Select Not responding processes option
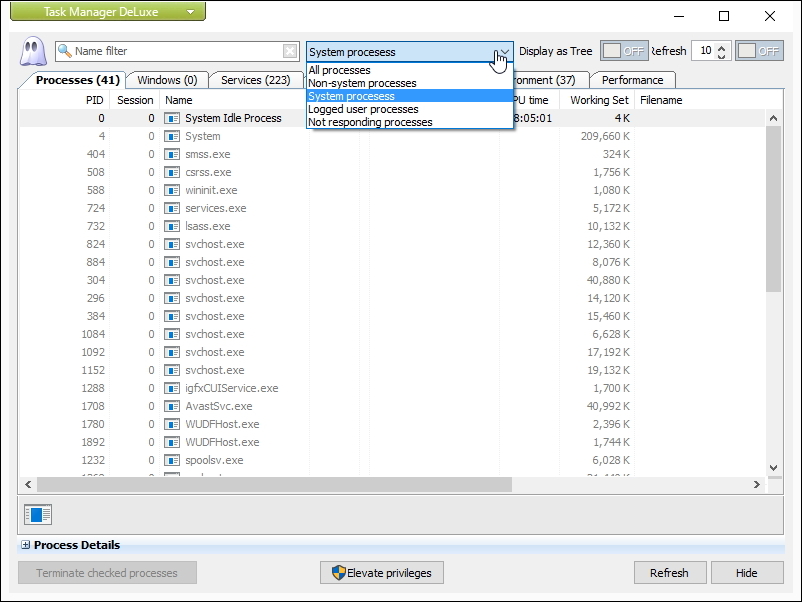The height and width of the screenshot is (602, 802). coord(409,122)
